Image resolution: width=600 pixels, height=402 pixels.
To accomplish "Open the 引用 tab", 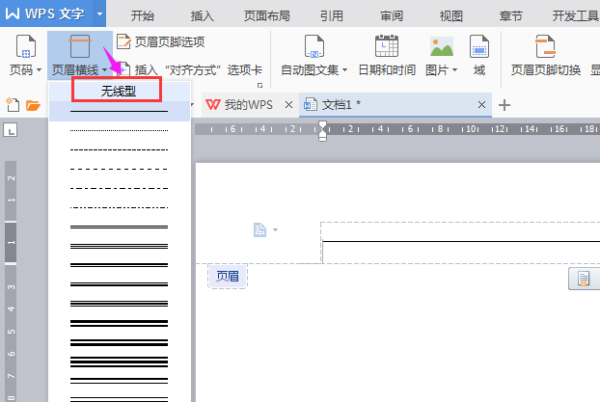I will 331,16.
